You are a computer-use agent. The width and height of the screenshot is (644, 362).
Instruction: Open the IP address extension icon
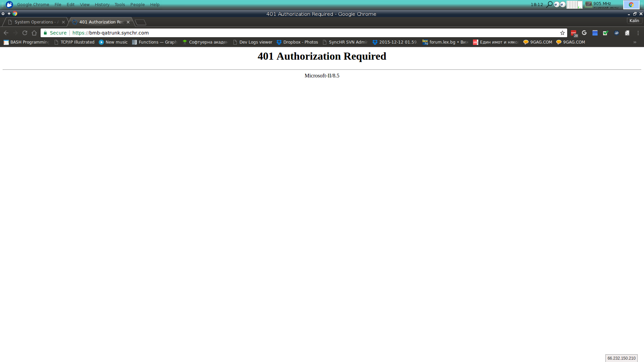point(616,33)
